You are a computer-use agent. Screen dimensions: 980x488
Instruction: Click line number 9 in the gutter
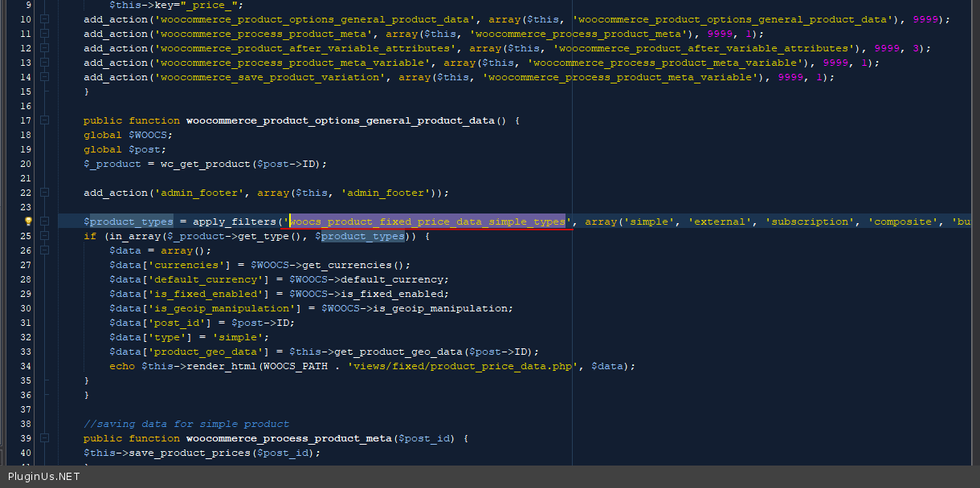tap(27, 5)
